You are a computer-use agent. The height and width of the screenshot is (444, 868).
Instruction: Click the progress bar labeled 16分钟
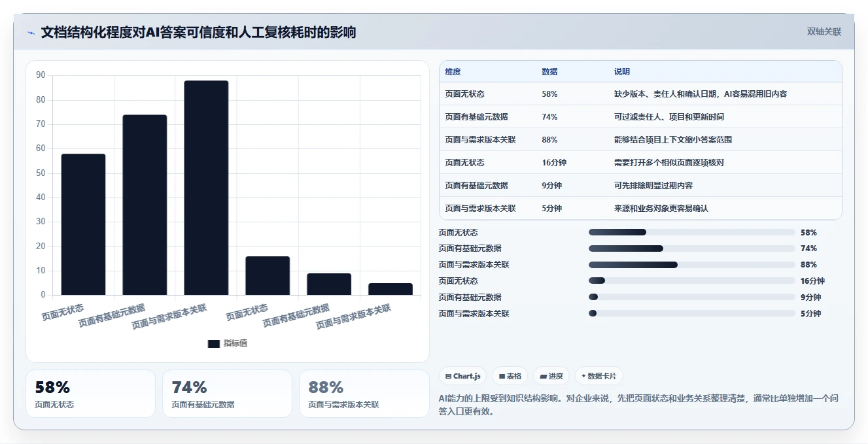click(x=692, y=281)
